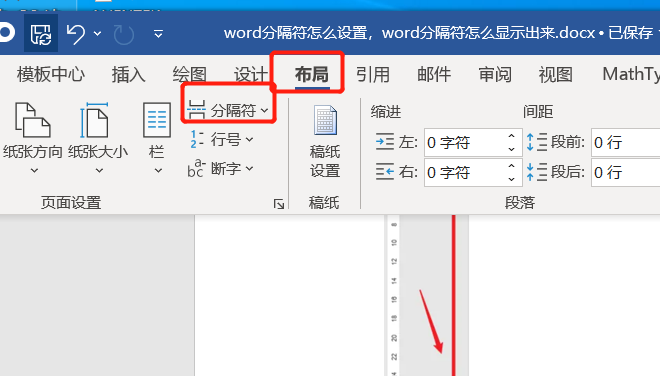Increase left indent with up spinner
Viewport: 660px width, 376px height.
coord(511,136)
